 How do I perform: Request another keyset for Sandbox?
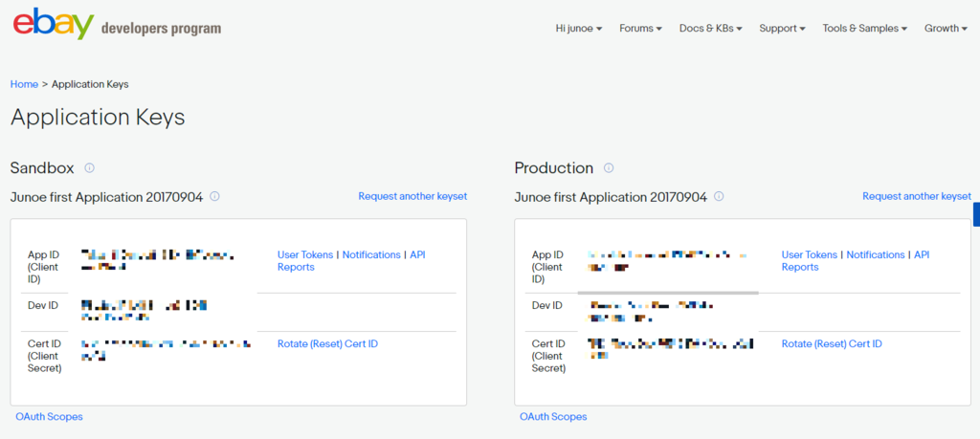(x=412, y=196)
